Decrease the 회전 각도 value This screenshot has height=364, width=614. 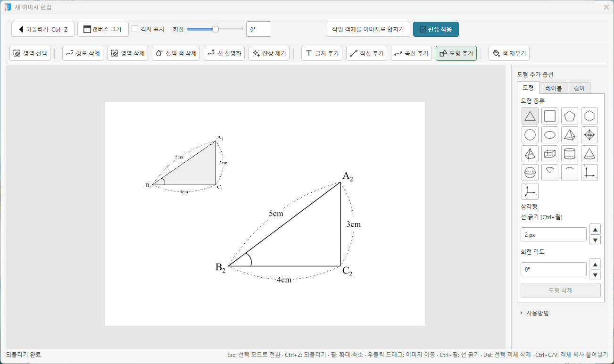click(596, 275)
